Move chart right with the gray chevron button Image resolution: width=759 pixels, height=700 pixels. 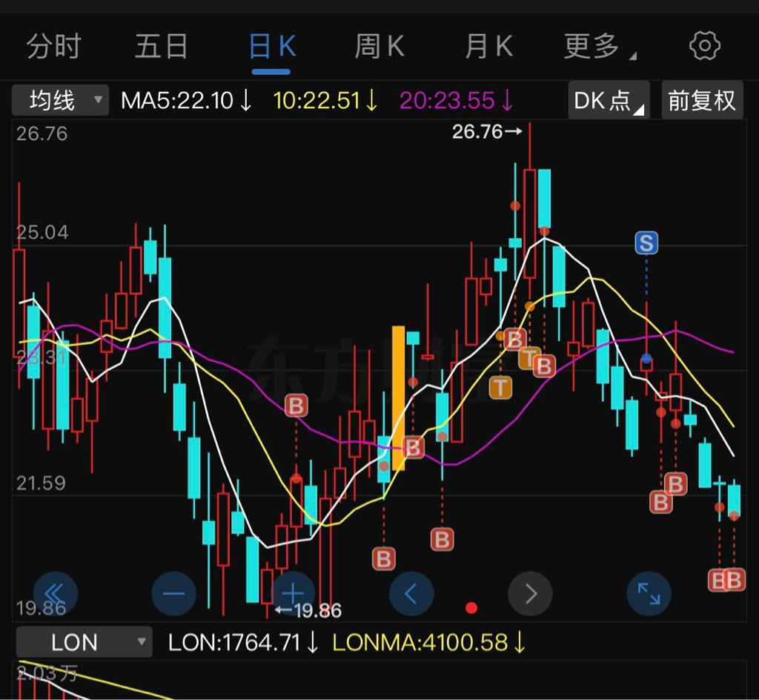[530, 593]
